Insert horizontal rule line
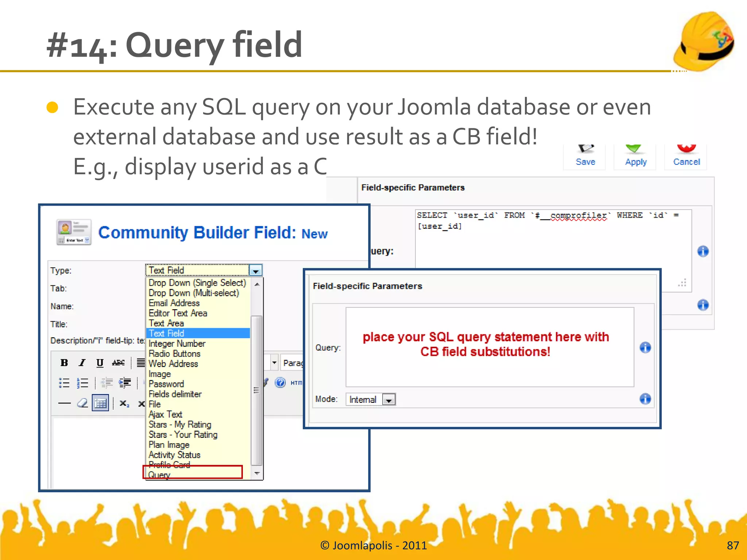Screen dimensions: 747x560 pyautogui.click(x=64, y=403)
